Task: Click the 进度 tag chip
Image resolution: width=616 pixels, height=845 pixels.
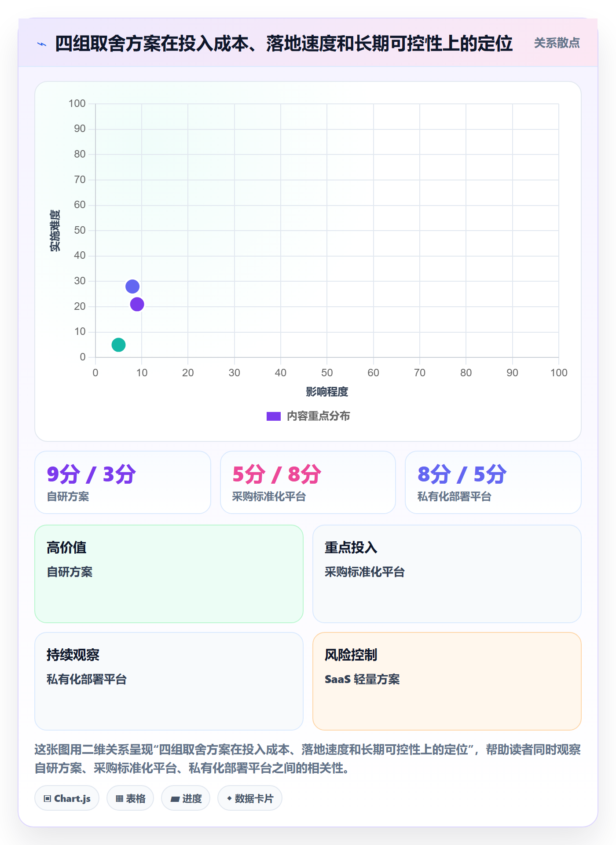Action: pos(186,798)
